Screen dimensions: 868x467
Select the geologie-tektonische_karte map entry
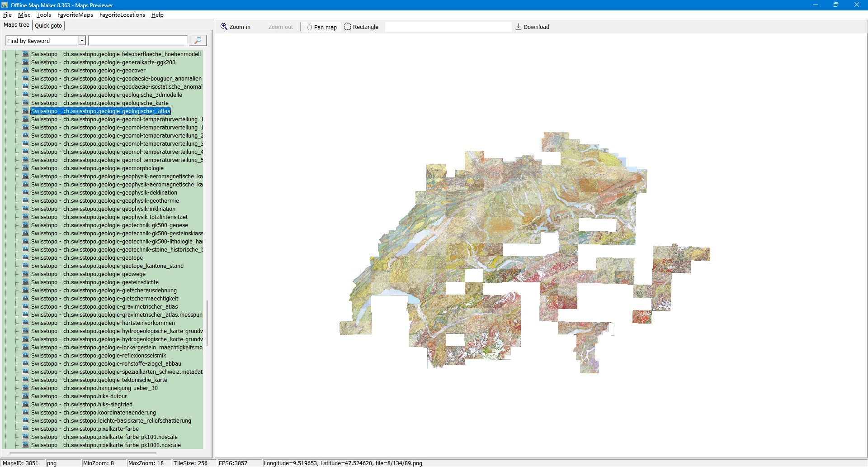[99, 380]
